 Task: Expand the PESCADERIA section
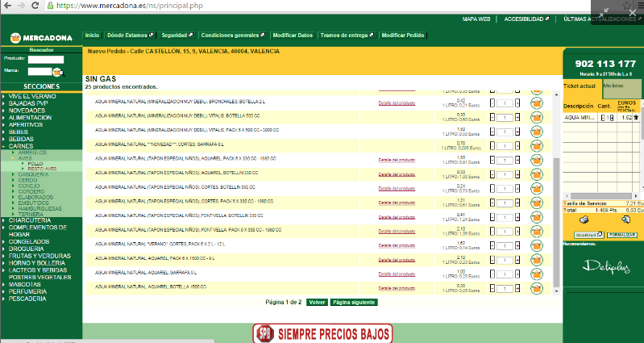[27, 299]
